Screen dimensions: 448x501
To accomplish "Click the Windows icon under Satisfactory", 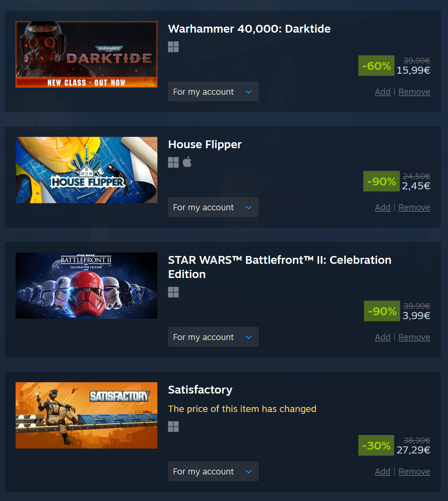I will coord(173,427).
